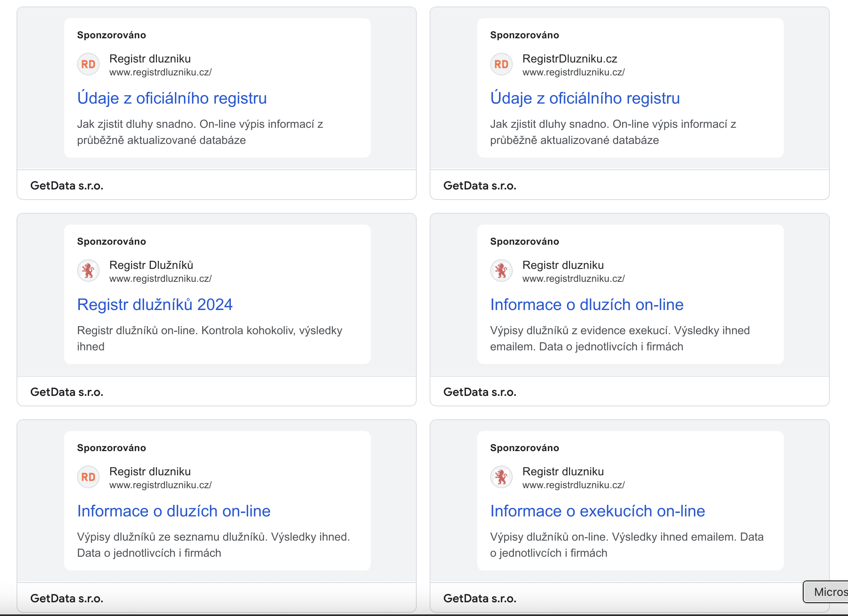Click the lion logo beside Registr Dlužníků
The image size is (848, 616).
click(x=88, y=271)
